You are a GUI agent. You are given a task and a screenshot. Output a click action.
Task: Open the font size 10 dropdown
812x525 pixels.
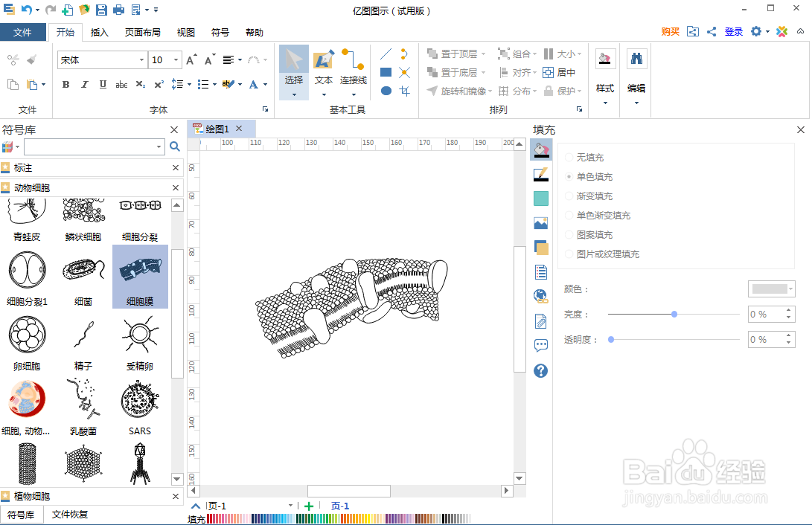(176, 60)
